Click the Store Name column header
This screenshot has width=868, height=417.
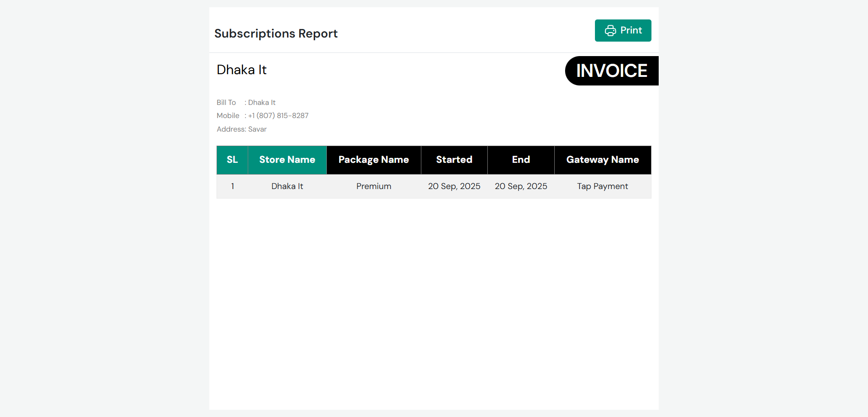pos(287,160)
